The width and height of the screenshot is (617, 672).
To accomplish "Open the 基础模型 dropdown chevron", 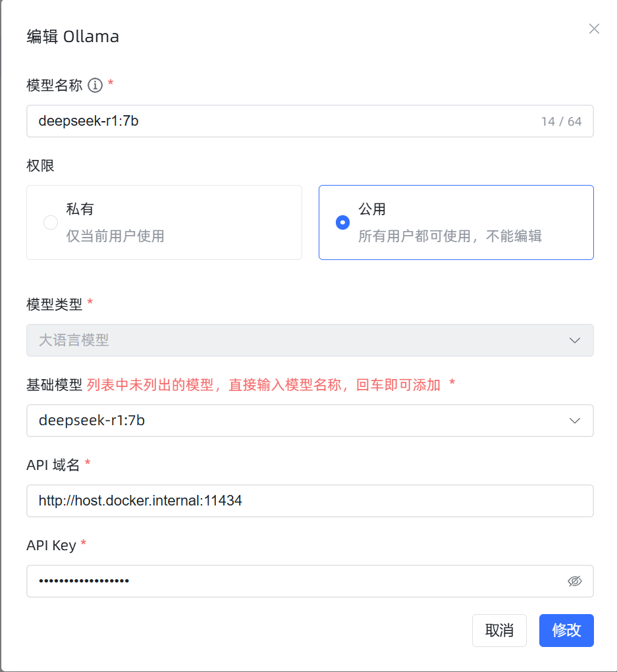I will [574, 421].
